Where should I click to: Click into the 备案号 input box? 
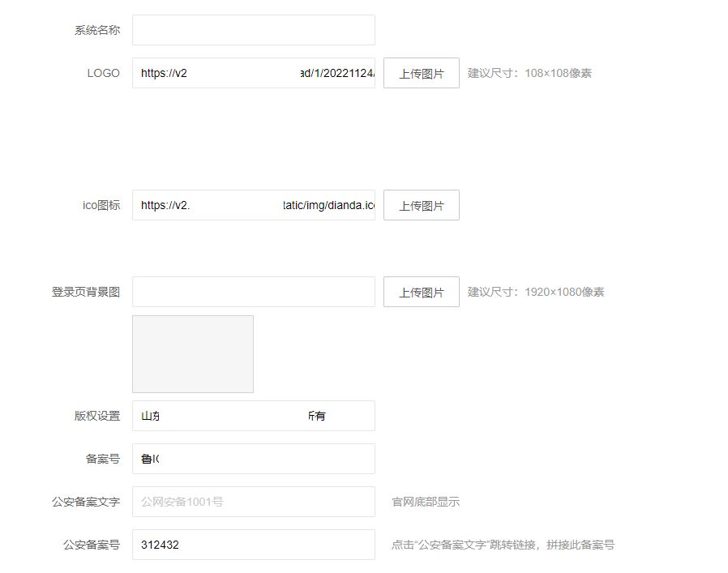(x=253, y=459)
